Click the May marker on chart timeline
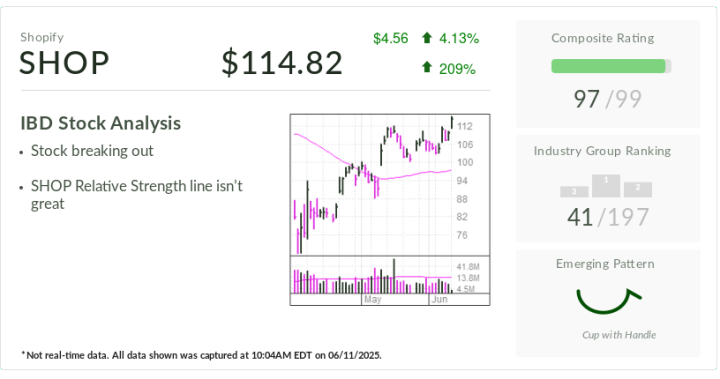The height and width of the screenshot is (379, 720). (x=372, y=300)
